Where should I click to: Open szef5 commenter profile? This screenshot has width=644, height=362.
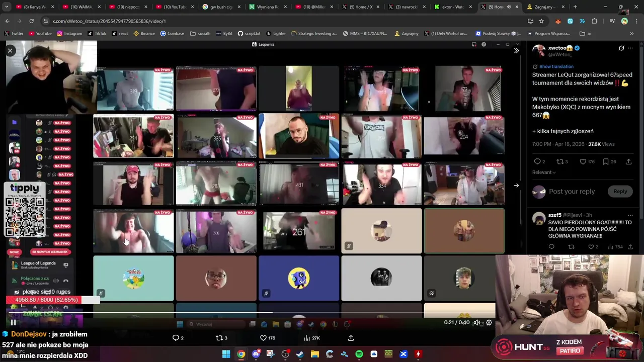pyautogui.click(x=554, y=215)
